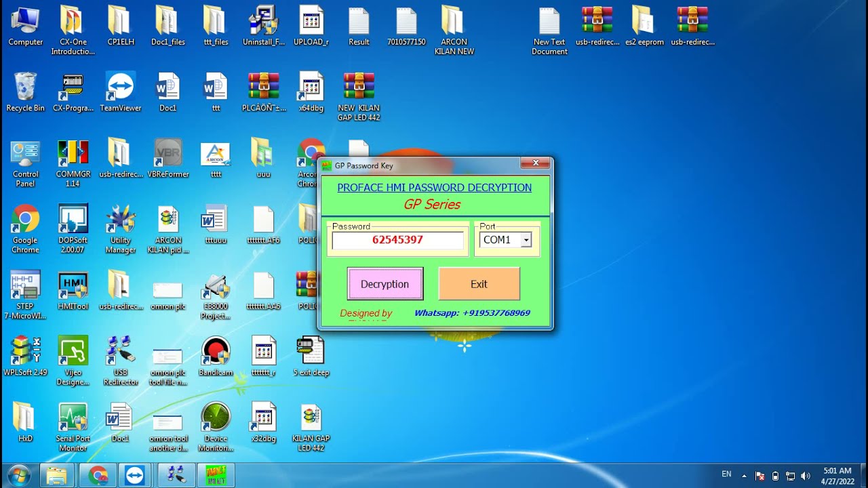Image resolution: width=868 pixels, height=488 pixels.
Task: Select the HxD folder icon
Action: tap(26, 422)
